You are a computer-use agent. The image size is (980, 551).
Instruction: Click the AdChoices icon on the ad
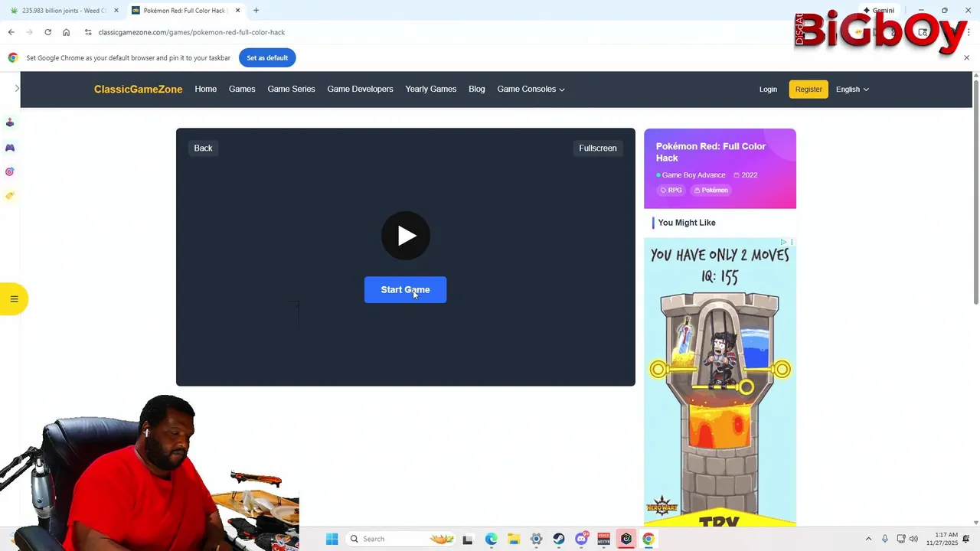click(783, 242)
